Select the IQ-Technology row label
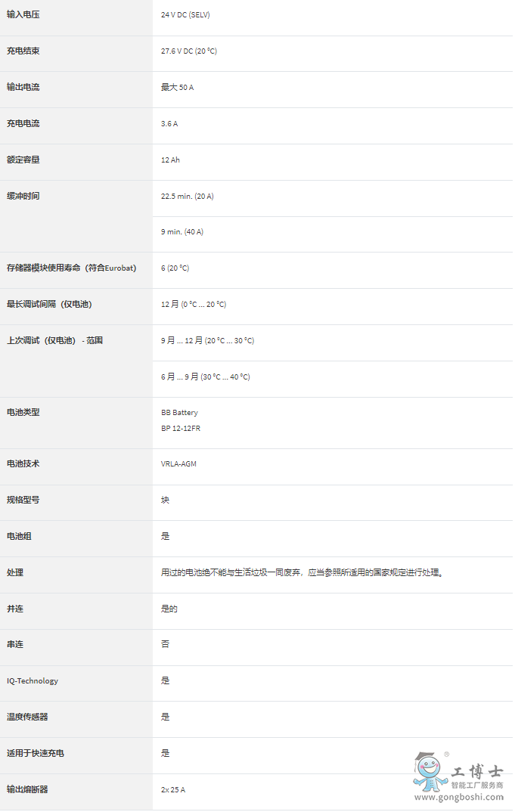Screen dimensions: 515x812 point(33,680)
